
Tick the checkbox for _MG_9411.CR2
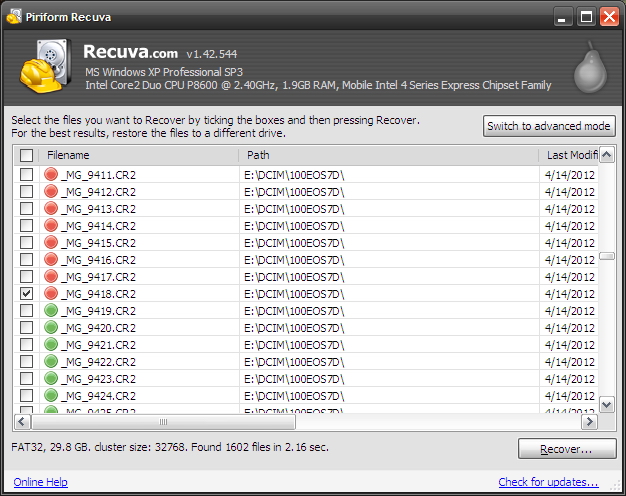[x=26, y=175]
